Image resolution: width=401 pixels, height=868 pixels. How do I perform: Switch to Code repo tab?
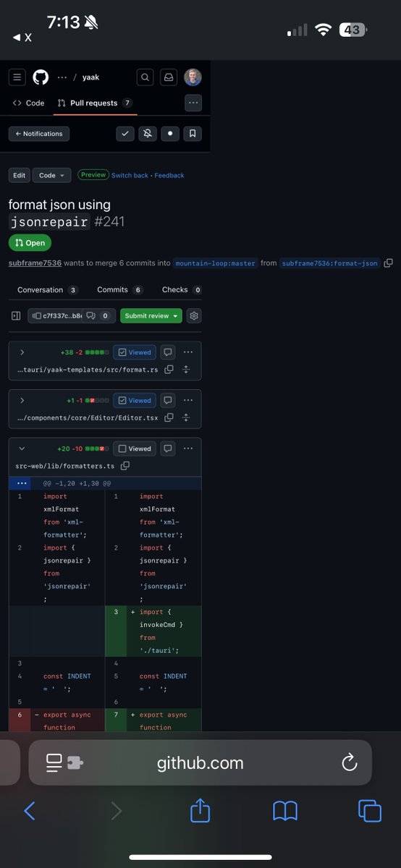point(29,103)
